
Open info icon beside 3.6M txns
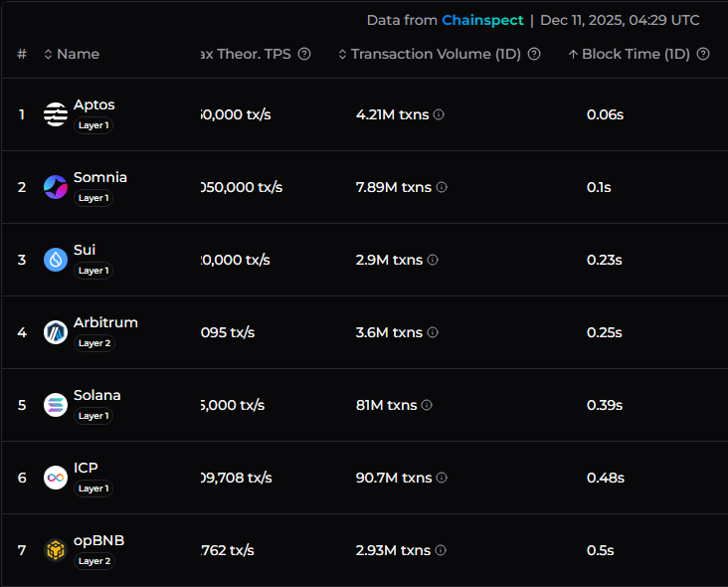tap(433, 332)
